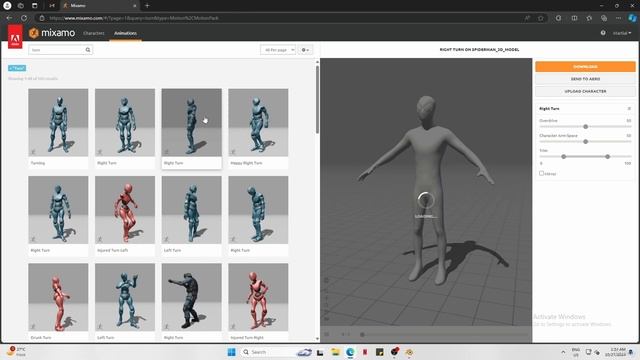Close the Mixamo browser tab
This screenshot has height=360, width=640.
click(135, 6)
